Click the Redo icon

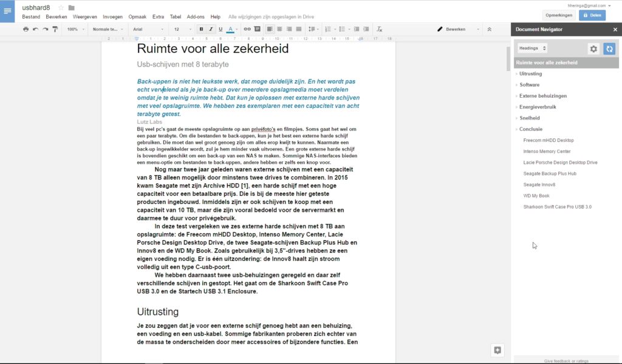(x=45, y=29)
